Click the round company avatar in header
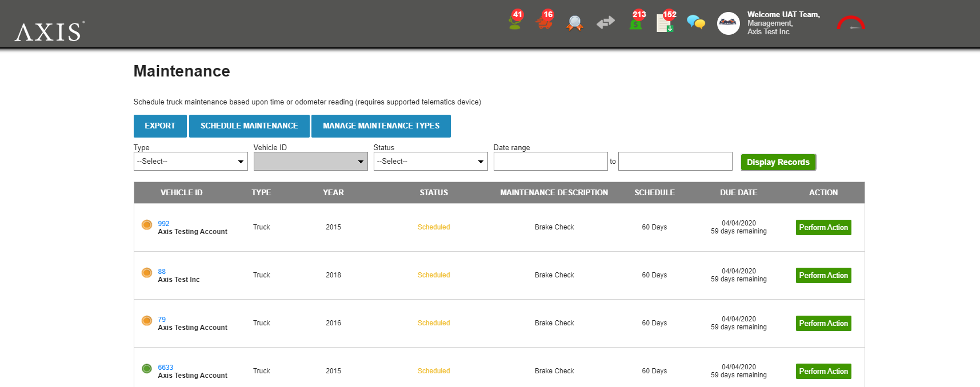Screen dimensions: 980x387 click(x=728, y=23)
